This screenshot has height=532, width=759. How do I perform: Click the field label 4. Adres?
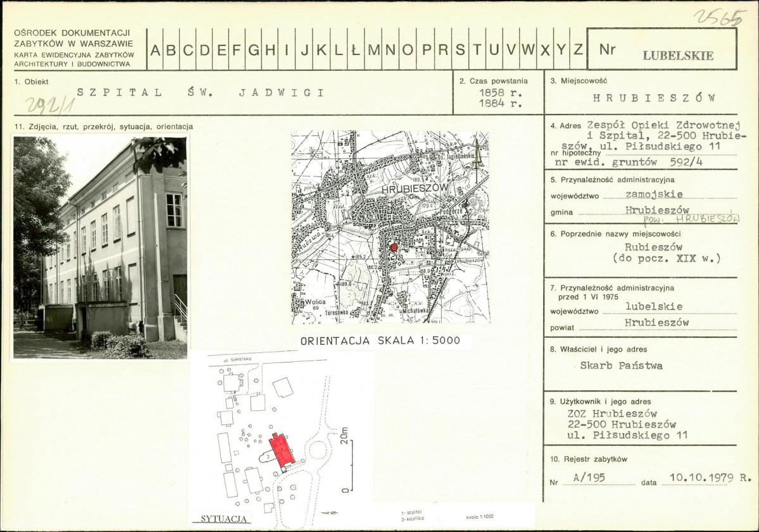565,126
